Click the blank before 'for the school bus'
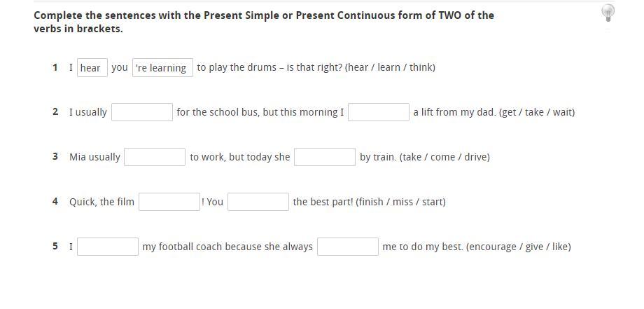 point(142,112)
